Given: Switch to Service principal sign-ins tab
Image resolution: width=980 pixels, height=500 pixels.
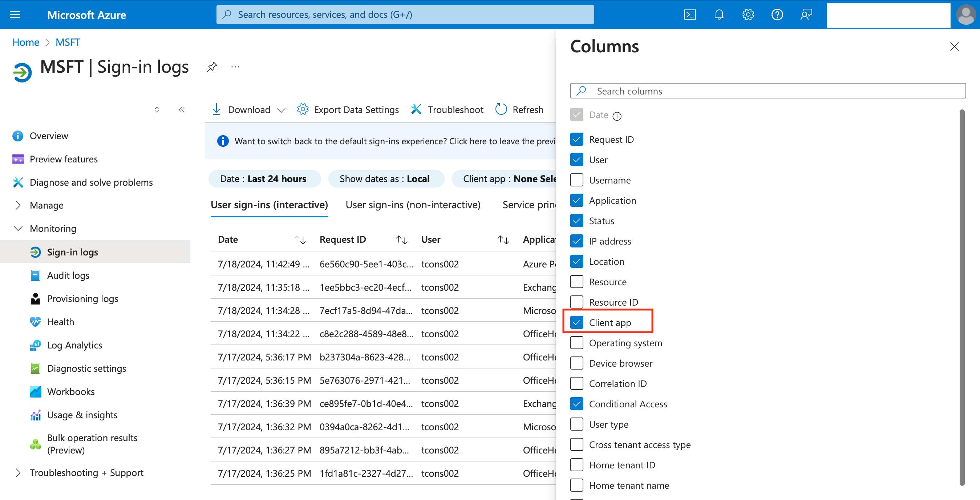Looking at the screenshot, I should point(529,205).
